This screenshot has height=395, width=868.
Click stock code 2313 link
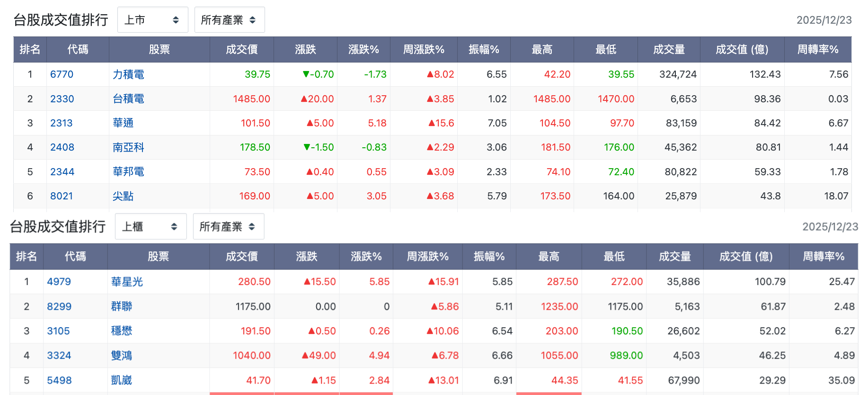click(62, 123)
